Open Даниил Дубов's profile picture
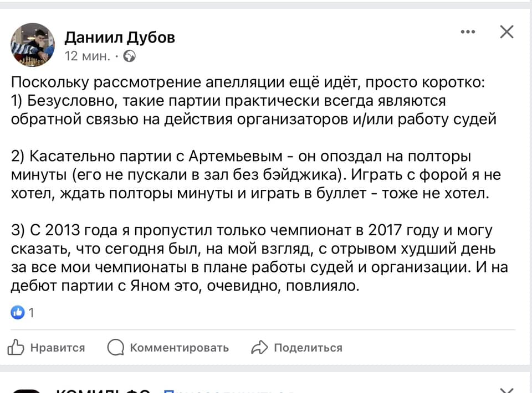The height and width of the screenshot is (393, 532). 33,45
